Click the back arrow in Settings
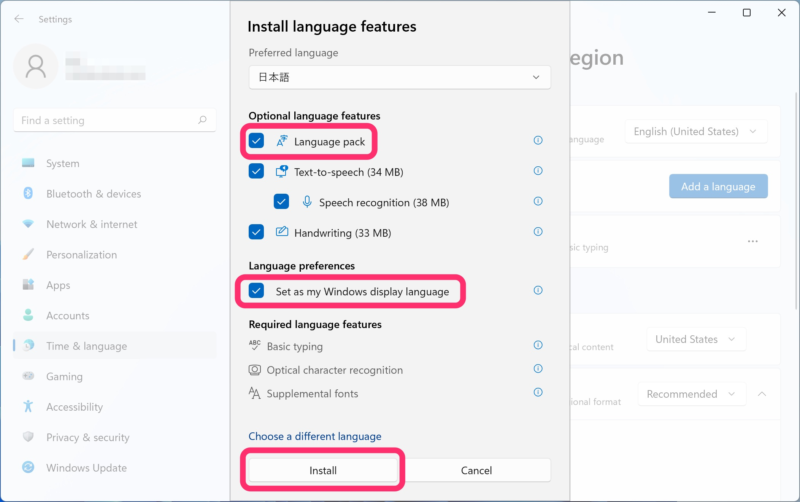800x502 pixels. tap(19, 19)
